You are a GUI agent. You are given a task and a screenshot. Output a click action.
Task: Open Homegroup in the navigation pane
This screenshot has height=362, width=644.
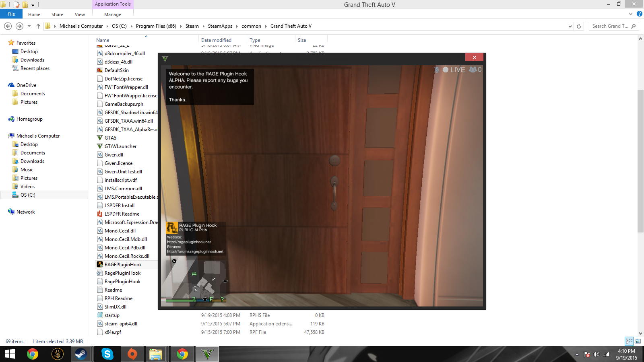29,119
